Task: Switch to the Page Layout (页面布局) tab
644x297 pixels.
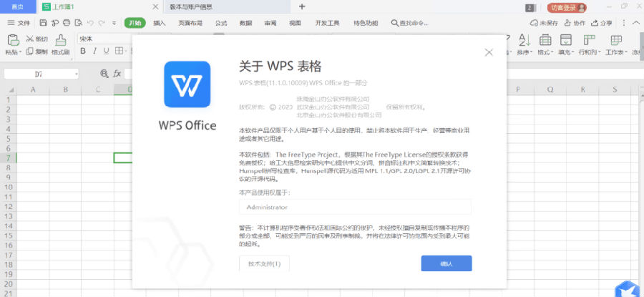Action: (x=190, y=23)
